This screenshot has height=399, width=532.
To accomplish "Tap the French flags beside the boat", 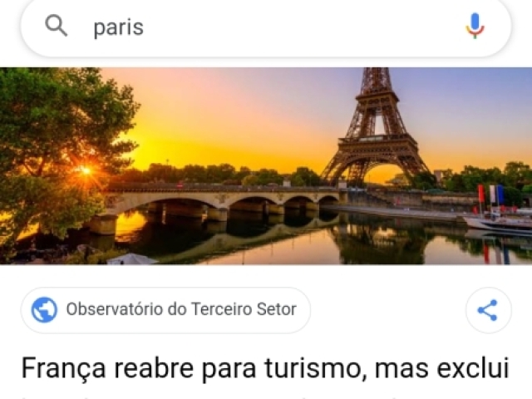I will [x=491, y=195].
